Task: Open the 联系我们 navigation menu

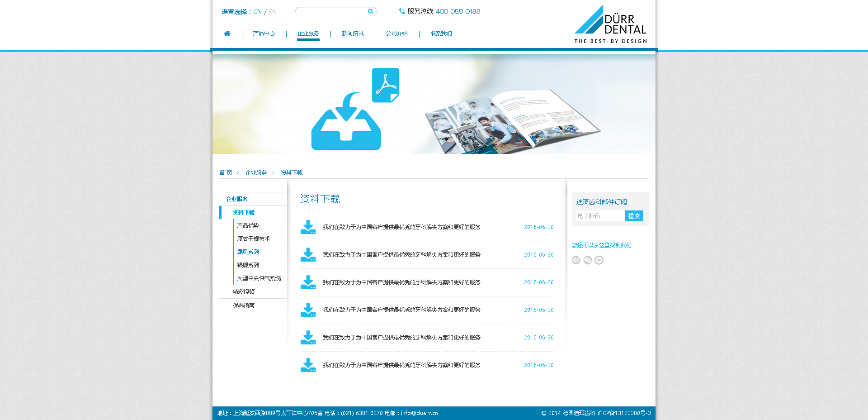Action: (441, 33)
